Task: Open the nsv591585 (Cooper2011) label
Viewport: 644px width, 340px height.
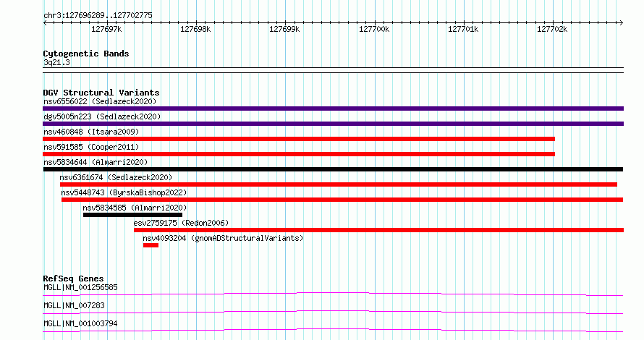Action: click(x=91, y=147)
